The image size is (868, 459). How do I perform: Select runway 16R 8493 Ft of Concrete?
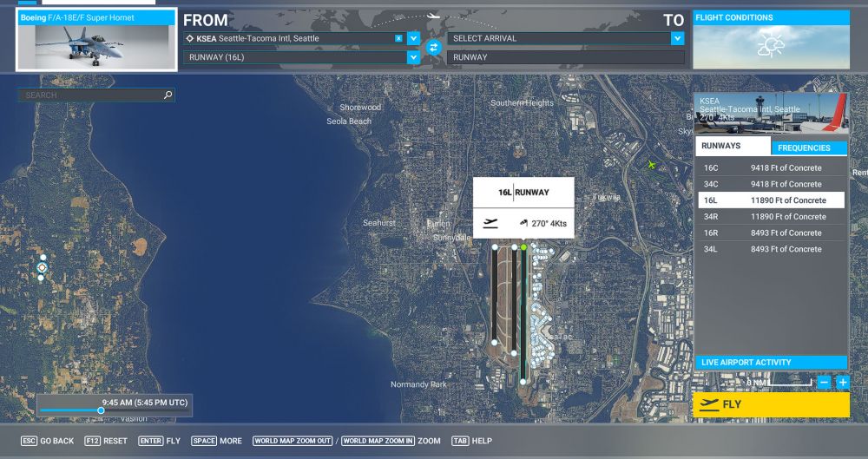771,233
